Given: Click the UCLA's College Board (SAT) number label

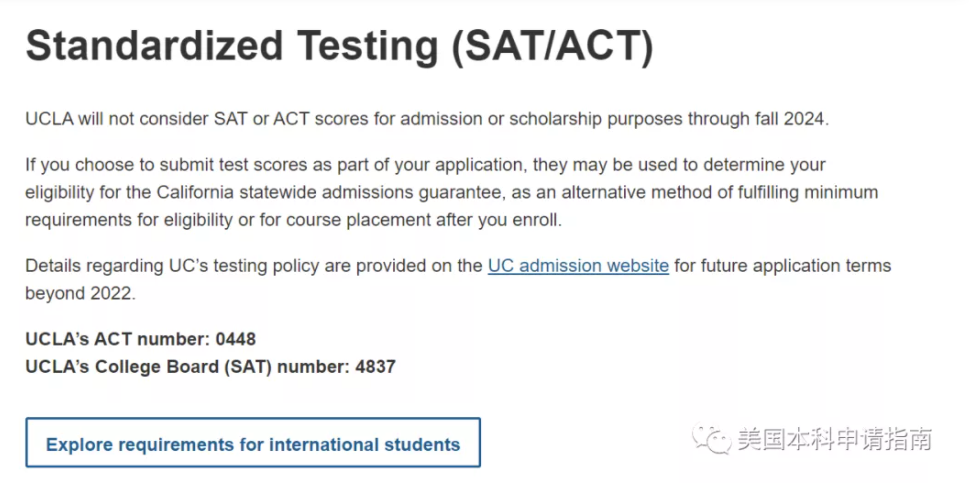Looking at the screenshot, I should [187, 367].
